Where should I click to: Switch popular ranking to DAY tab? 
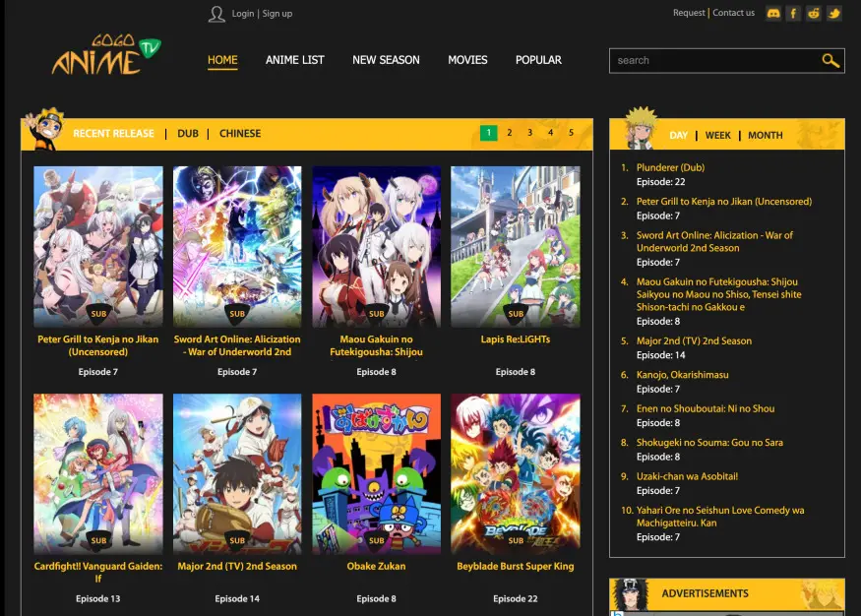click(679, 135)
